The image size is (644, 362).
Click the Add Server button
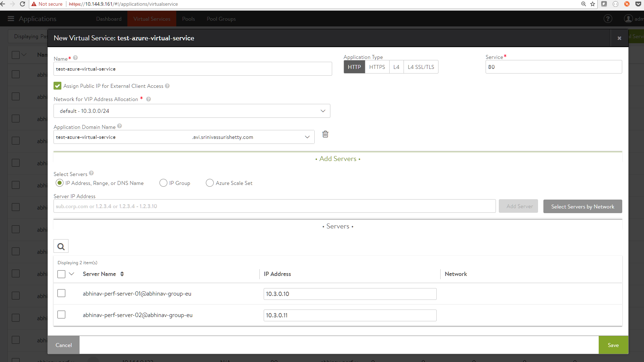[x=518, y=206]
